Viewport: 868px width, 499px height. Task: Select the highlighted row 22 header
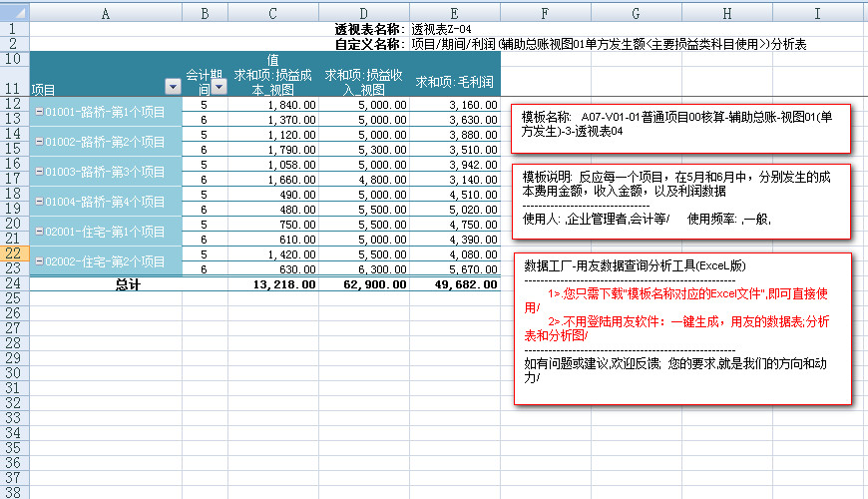click(15, 253)
